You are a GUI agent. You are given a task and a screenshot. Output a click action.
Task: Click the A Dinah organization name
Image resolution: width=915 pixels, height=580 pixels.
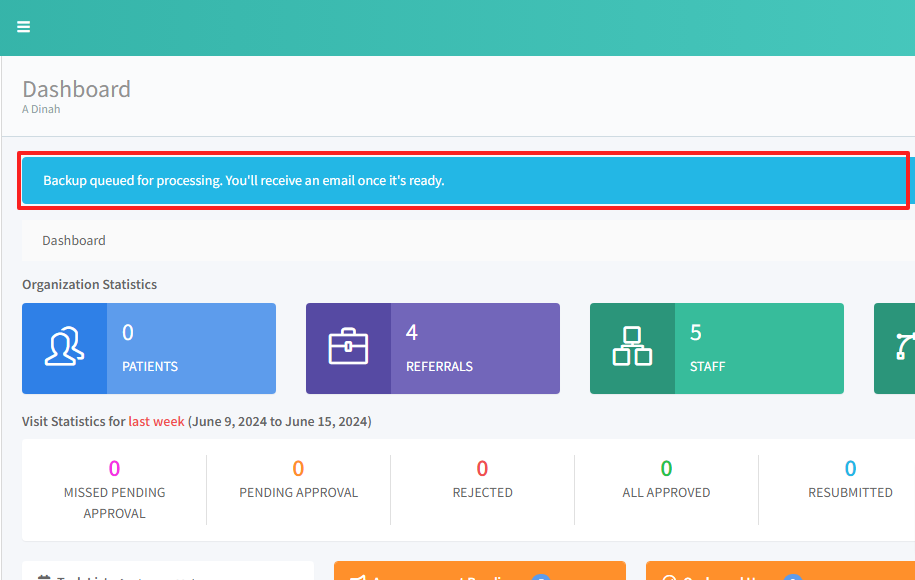pos(41,109)
